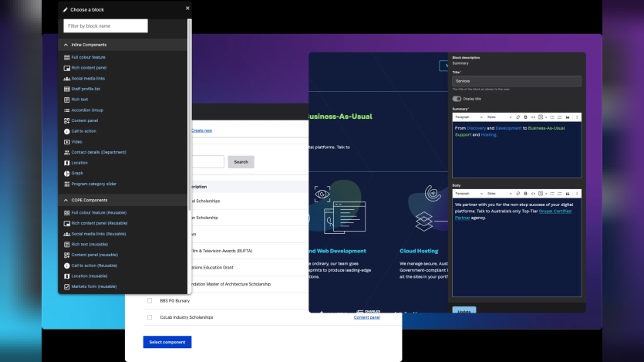This screenshot has height=362, width=644.
Task: Click Source code icon in Summary toolbar
Action: 533,117
